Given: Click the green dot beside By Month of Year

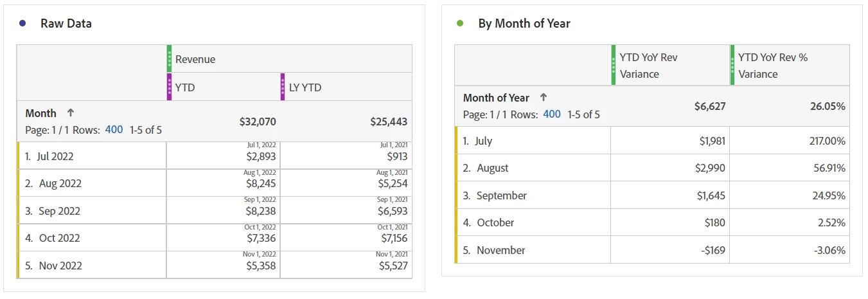Looking at the screenshot, I should point(459,23).
